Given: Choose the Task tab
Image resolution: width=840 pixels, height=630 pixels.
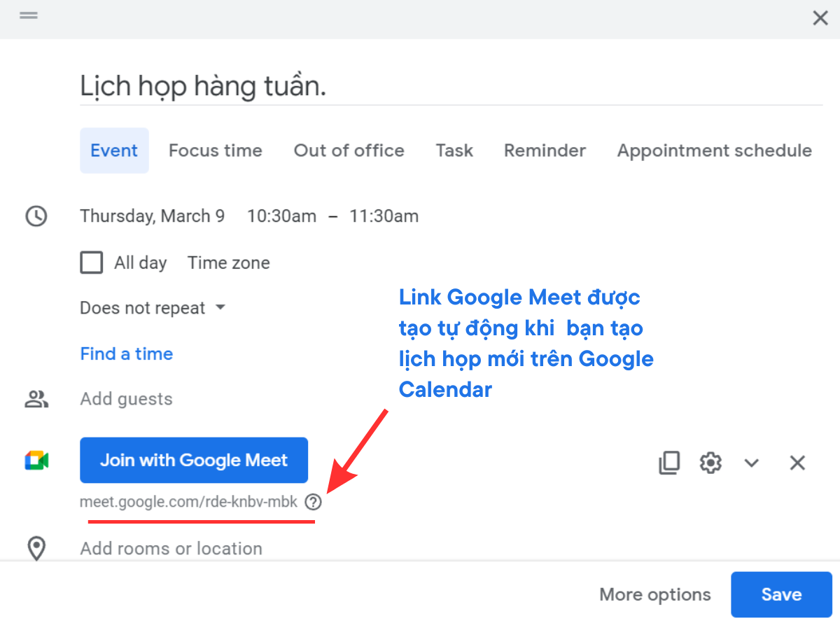Looking at the screenshot, I should click(454, 150).
